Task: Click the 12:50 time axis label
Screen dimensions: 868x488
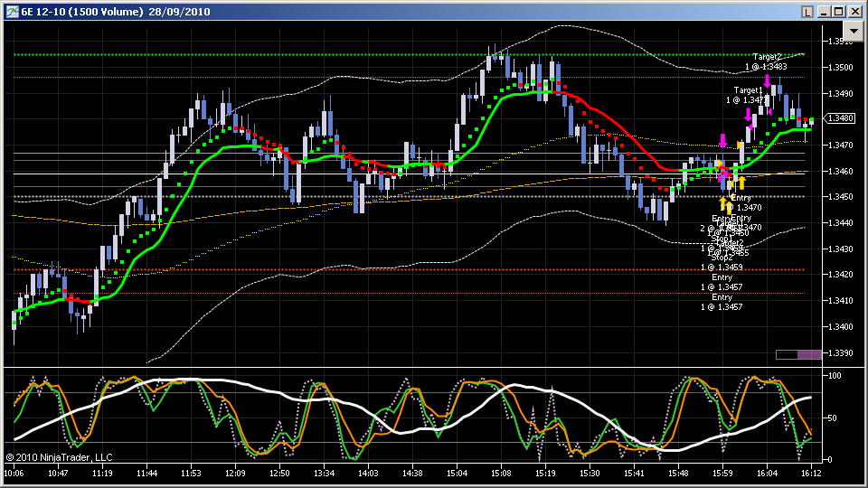Action: click(x=279, y=473)
